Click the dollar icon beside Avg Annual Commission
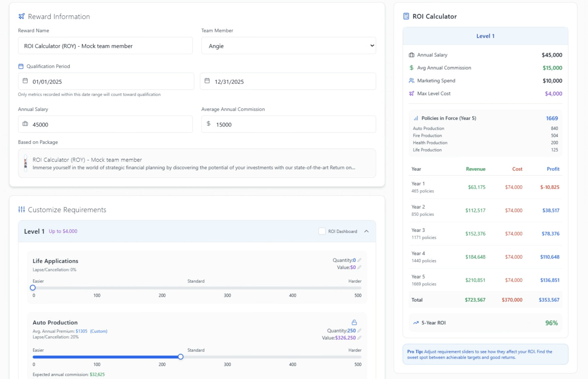The image size is (588, 379). (x=411, y=67)
